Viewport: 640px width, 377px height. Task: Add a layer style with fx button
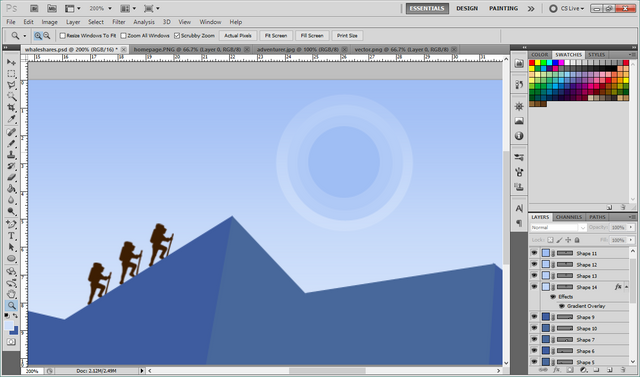(556, 370)
